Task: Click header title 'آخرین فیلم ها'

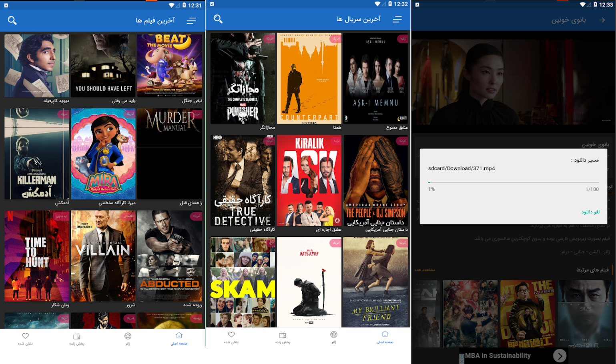Action: [x=155, y=20]
